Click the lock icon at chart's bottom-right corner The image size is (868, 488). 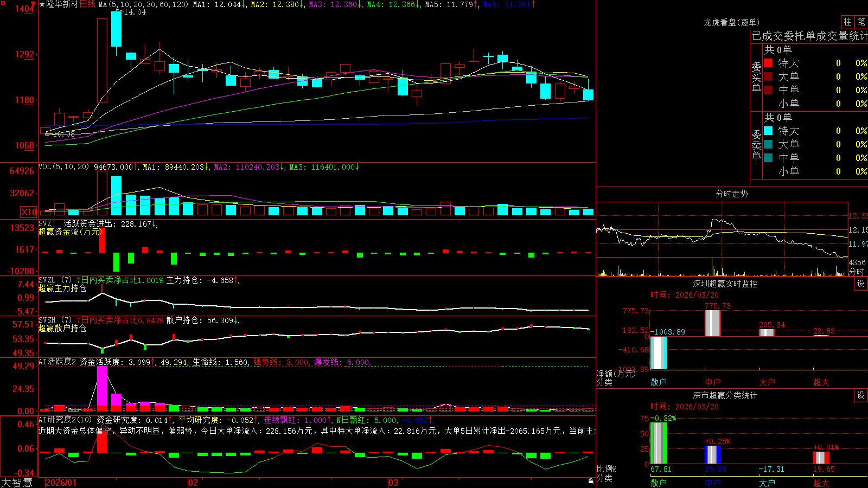[591, 481]
